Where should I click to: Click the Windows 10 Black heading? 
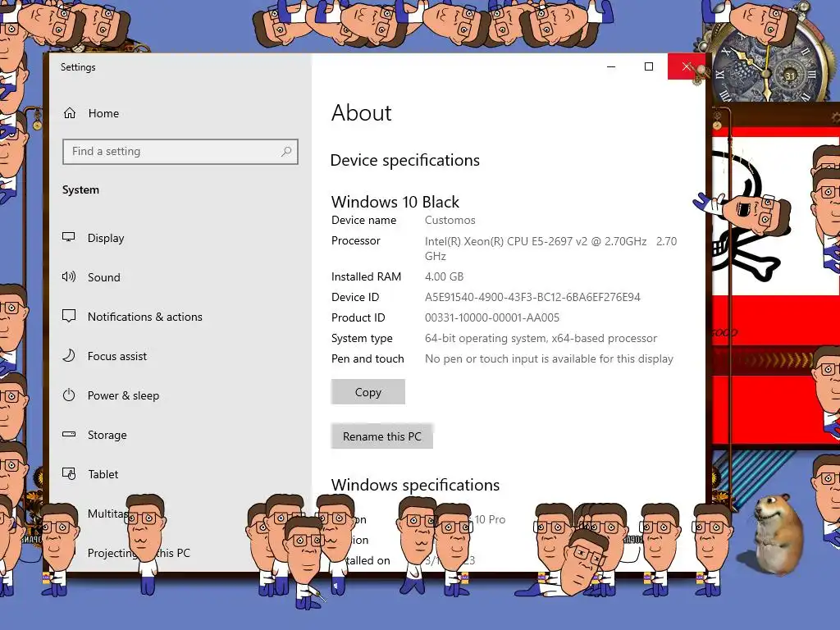[395, 202]
